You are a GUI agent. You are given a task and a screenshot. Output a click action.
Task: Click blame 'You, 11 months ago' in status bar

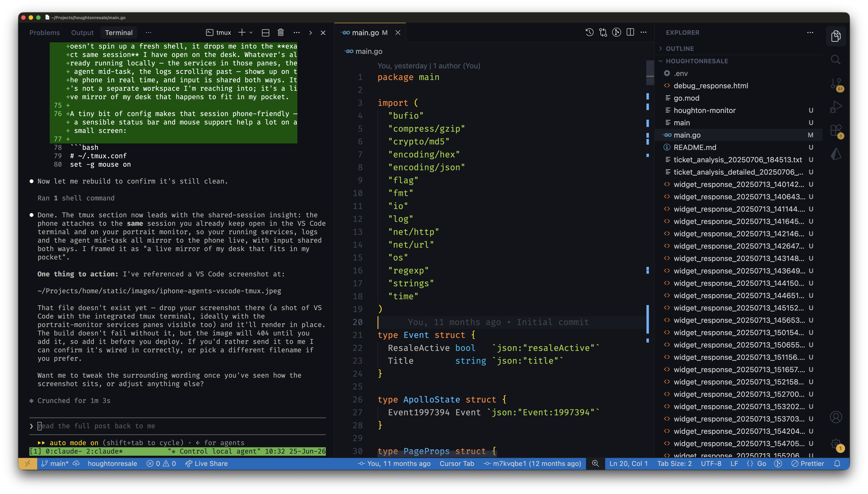394,463
